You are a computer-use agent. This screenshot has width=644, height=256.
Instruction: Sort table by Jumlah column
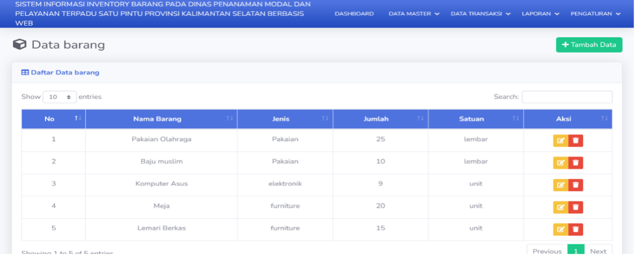(x=380, y=119)
